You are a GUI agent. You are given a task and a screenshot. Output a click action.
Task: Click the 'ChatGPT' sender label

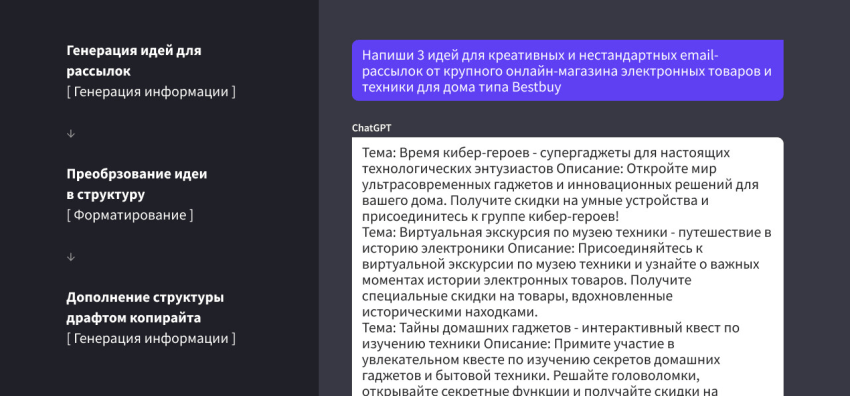371,128
